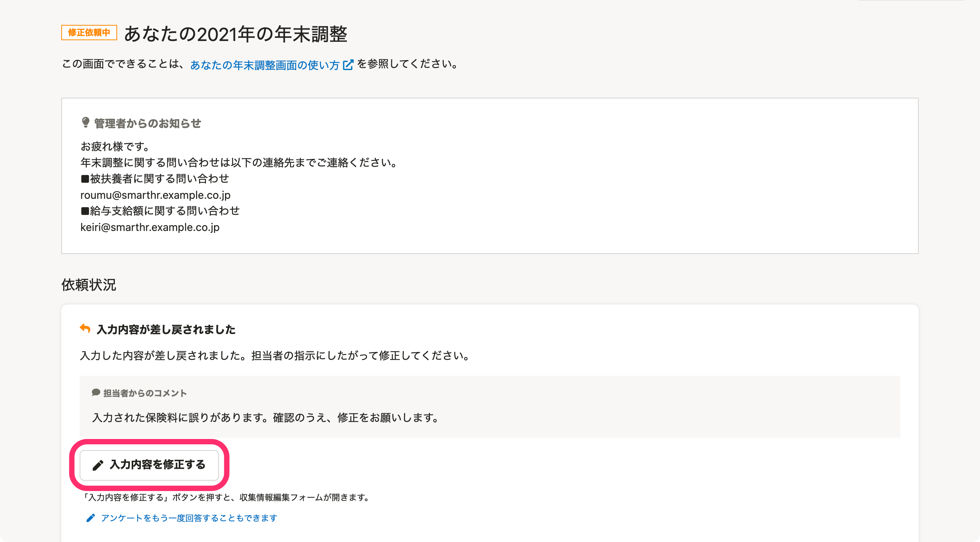
Task: Click the pencil icon inside 修正する button
Action: tap(98, 465)
